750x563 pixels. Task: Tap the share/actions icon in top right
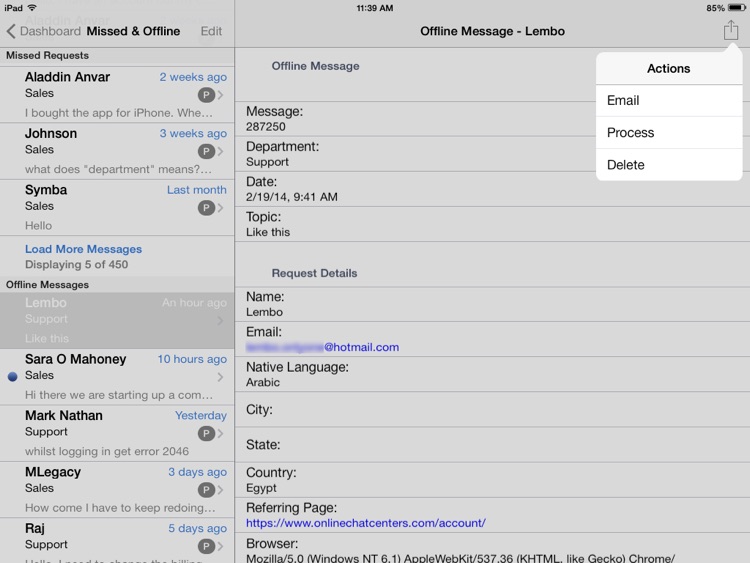(730, 31)
